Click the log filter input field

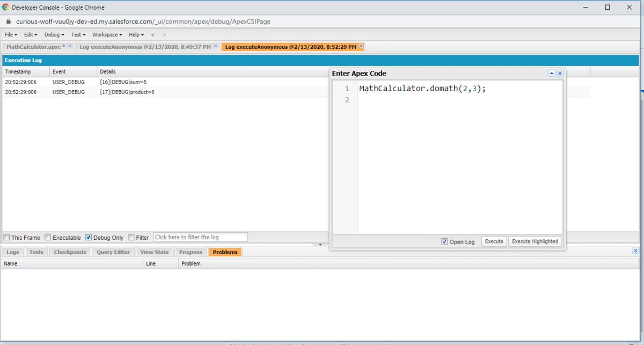pyautogui.click(x=201, y=237)
